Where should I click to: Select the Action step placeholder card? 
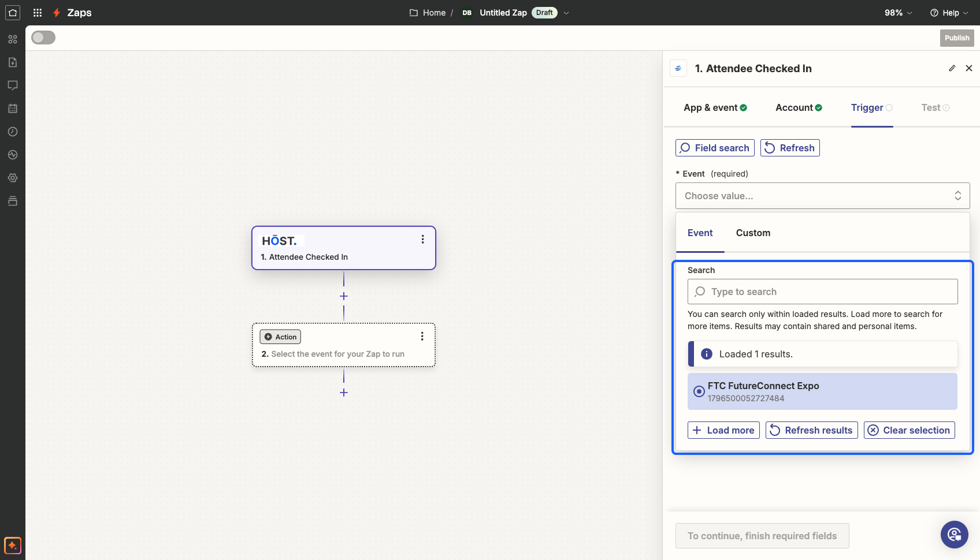point(344,345)
